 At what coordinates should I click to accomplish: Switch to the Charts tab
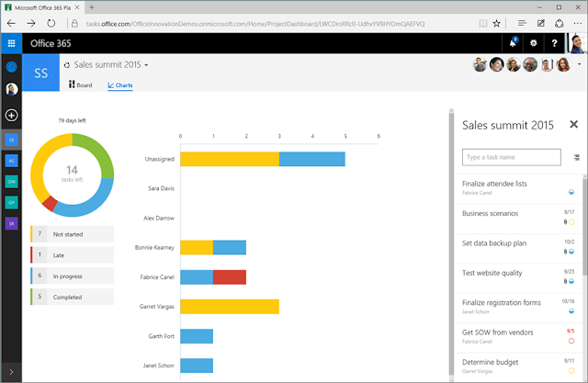120,85
